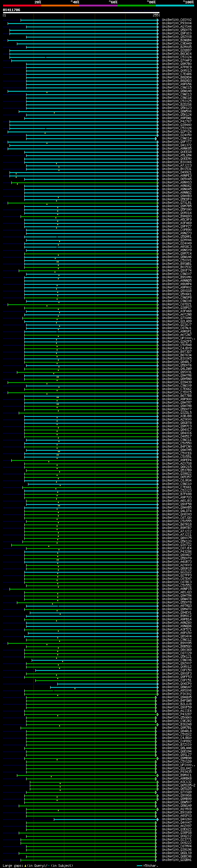Viewport: 197px width, 868px height.
Task: Click hit label UniRef100_Q2QDD7
Action: (x=176, y=50)
